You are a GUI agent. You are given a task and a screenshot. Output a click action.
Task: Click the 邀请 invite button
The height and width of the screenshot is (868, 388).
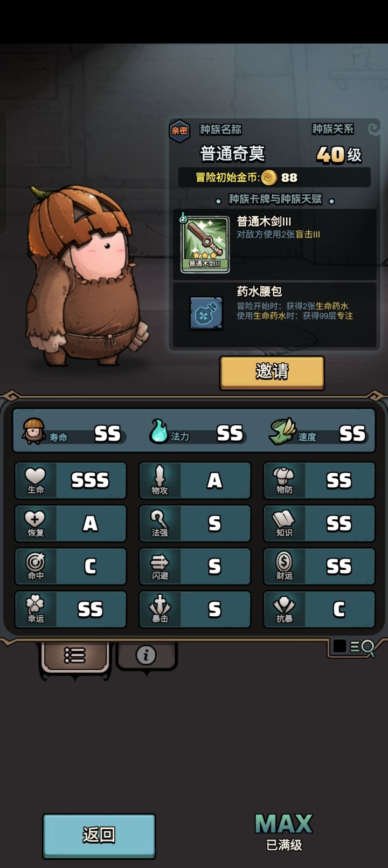point(272,372)
